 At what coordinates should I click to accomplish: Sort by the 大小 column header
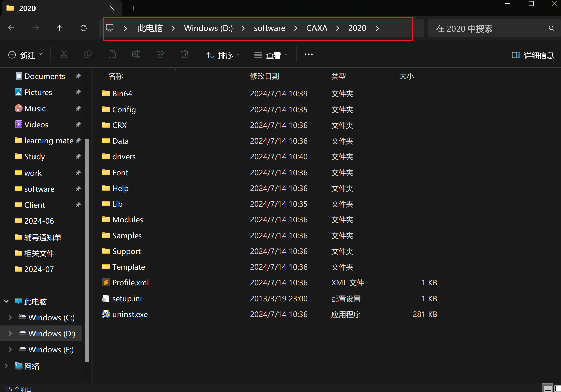pyautogui.click(x=407, y=76)
